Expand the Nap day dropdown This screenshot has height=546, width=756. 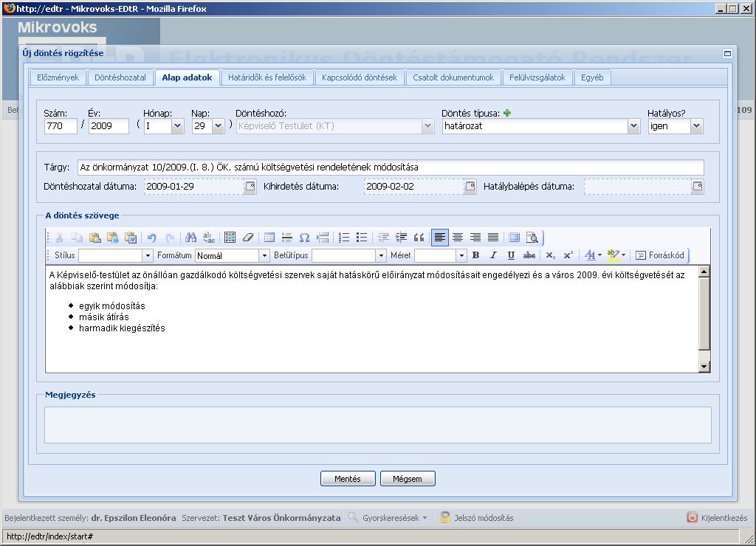(x=219, y=126)
